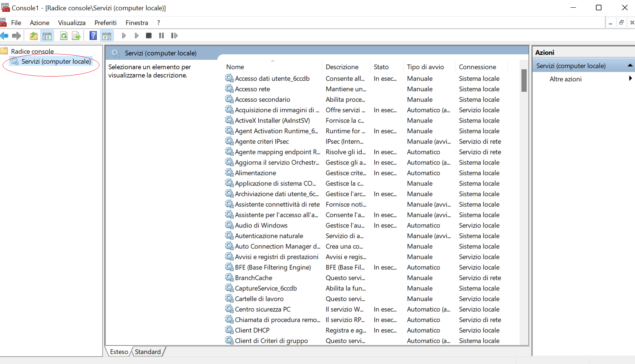Click the Pause Service toolbar icon
Image resolution: width=635 pixels, height=364 pixels.
(161, 36)
